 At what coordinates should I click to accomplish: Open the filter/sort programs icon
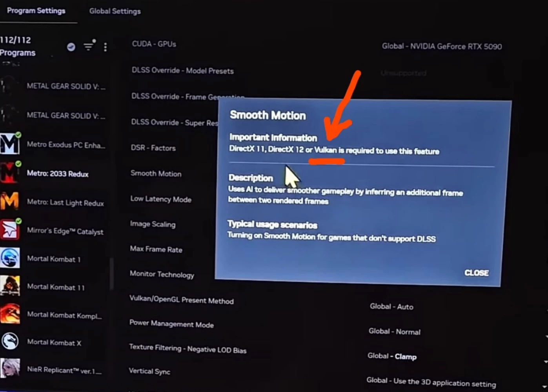pyautogui.click(x=89, y=46)
